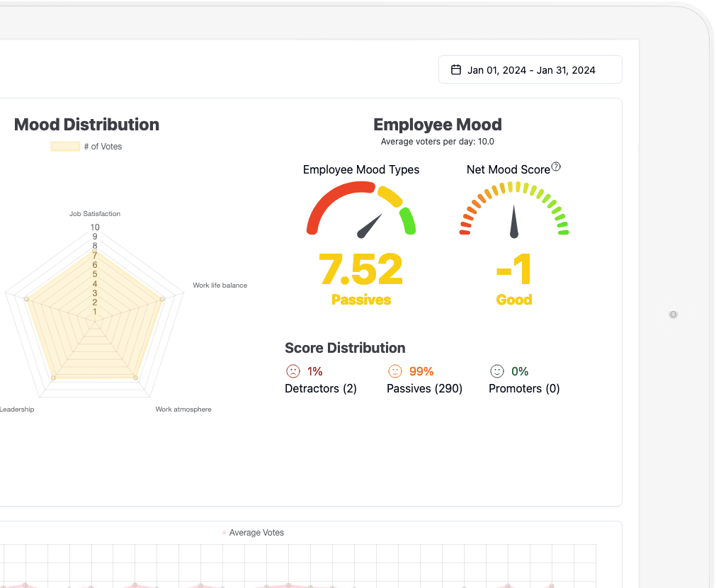Click the 'Score Distribution' heading
Screen dimensions: 716x588
(345, 348)
